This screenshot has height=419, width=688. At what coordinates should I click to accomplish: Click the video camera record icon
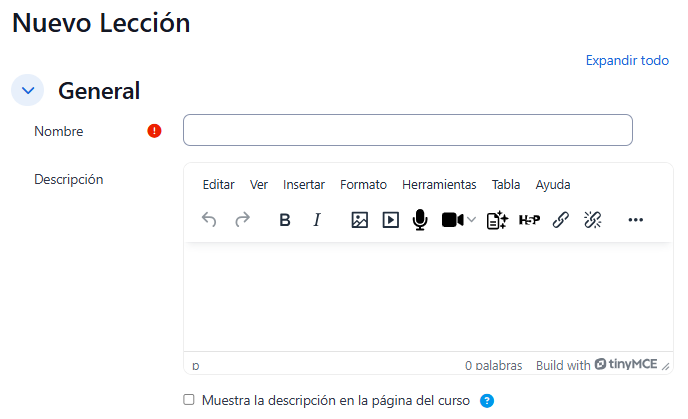click(x=452, y=220)
